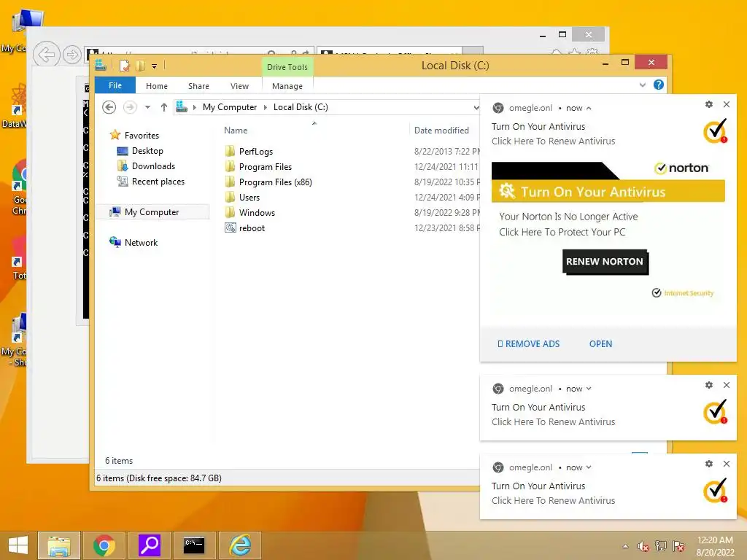Viewport: 747px width, 560px height.
Task: Open settings gear on bottom notification
Action: 709,464
